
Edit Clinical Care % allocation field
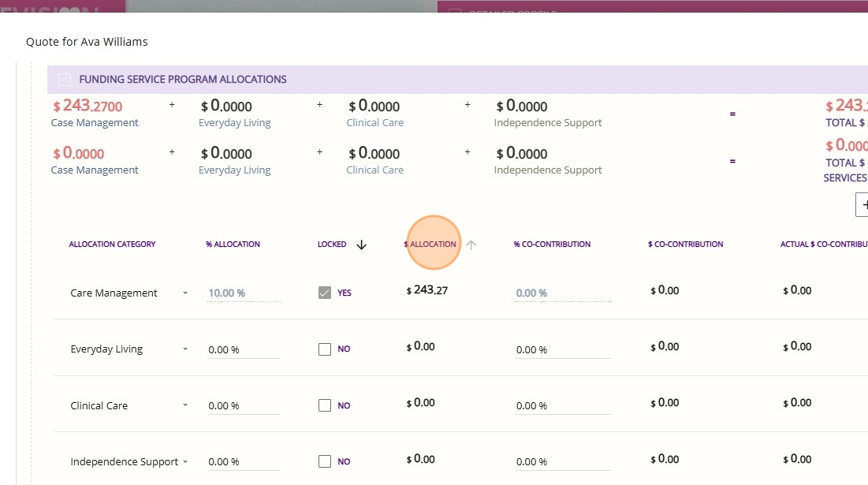244,406
